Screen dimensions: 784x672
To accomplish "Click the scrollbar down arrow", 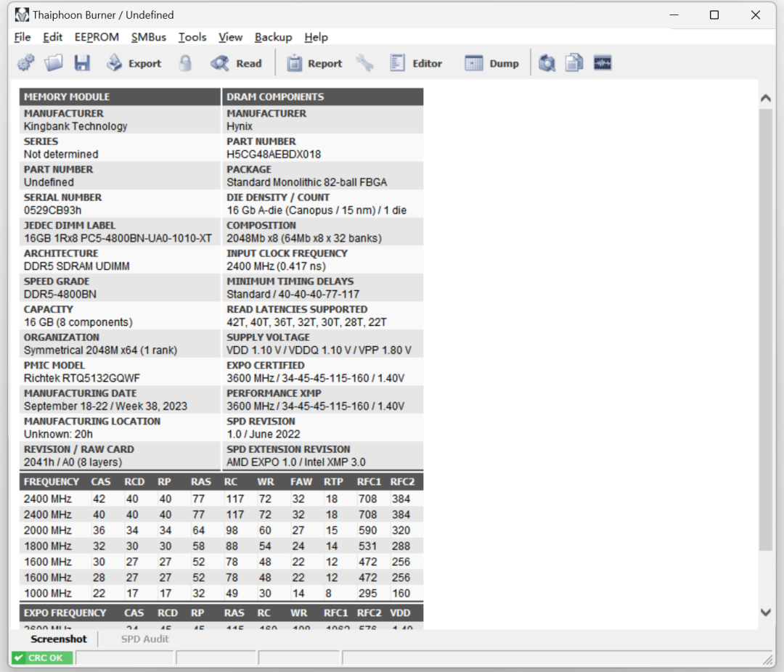I will 766,612.
